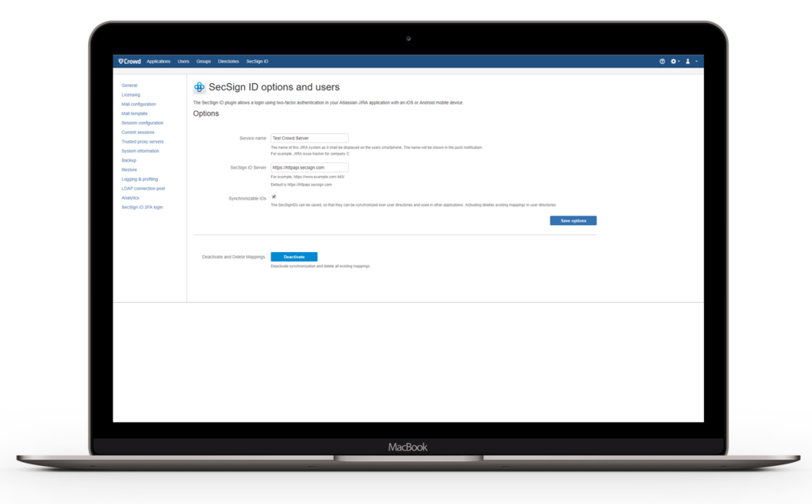Screen dimensions: 812x504
Task: Open the dropdown arrow next to the gear icon
Action: click(x=680, y=61)
